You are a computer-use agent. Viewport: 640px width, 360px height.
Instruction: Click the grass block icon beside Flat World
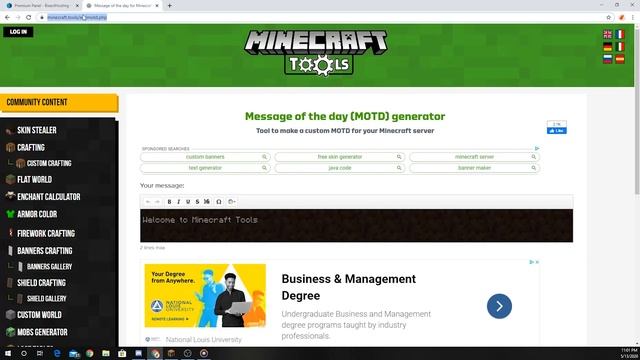tap(10, 180)
